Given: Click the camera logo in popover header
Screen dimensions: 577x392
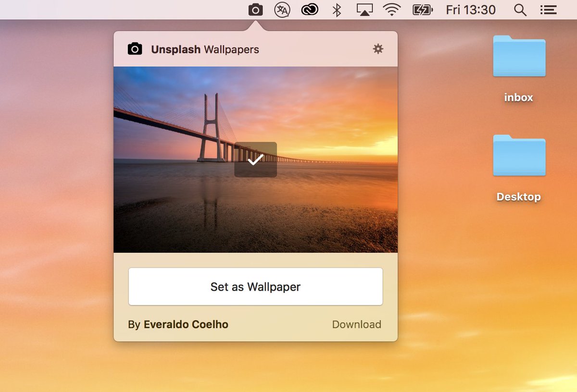Looking at the screenshot, I should pos(135,49).
